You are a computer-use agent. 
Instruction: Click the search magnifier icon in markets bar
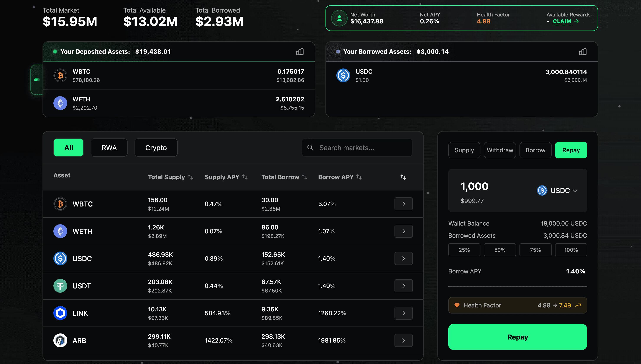[310, 148]
